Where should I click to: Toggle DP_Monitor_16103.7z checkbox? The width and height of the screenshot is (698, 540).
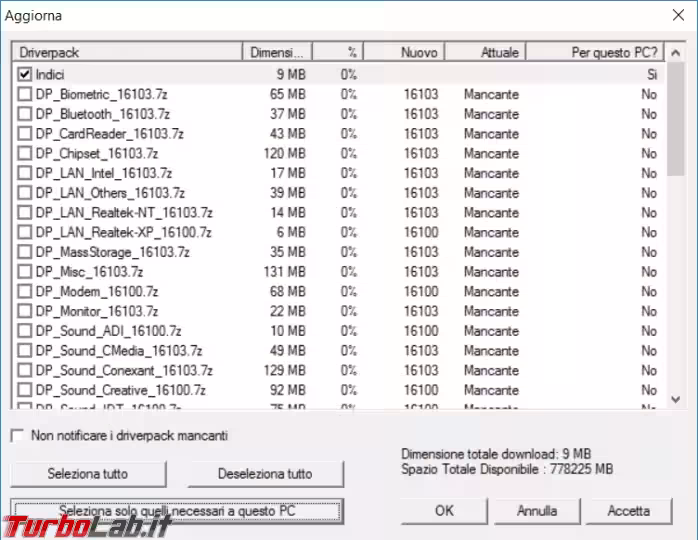point(25,311)
